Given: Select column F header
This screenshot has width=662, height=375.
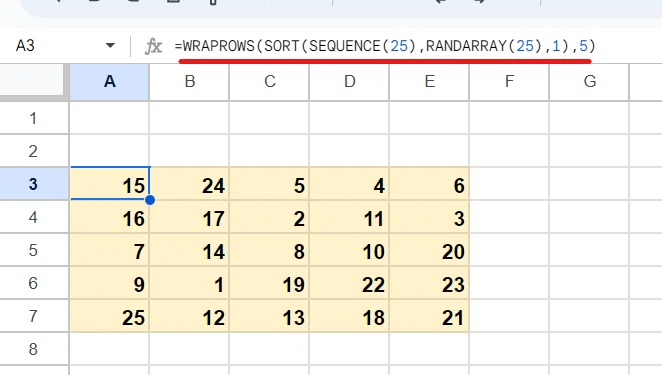Looking at the screenshot, I should click(x=509, y=82).
